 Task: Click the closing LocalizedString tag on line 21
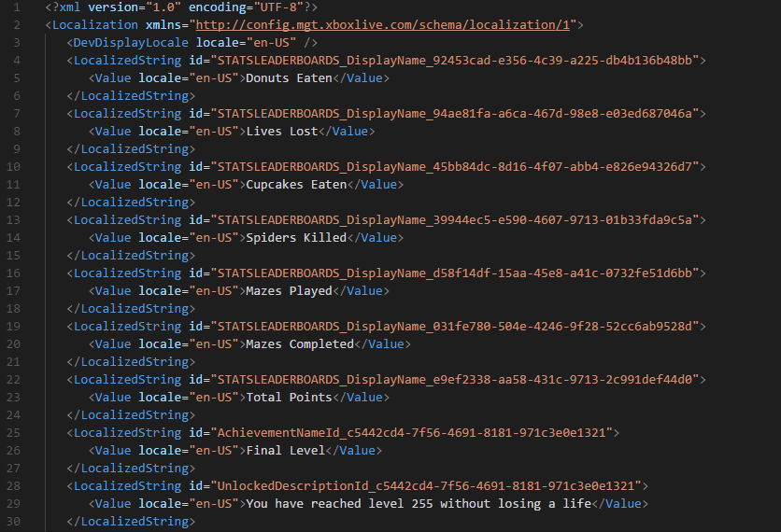tap(131, 362)
